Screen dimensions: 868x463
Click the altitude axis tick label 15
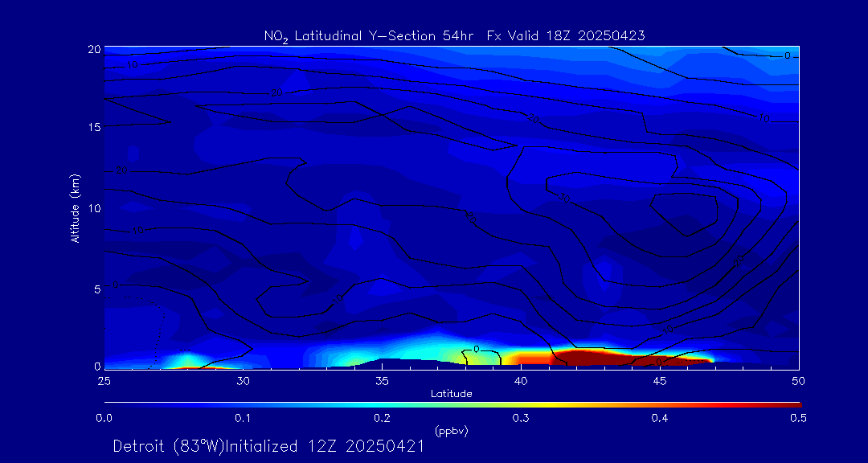pos(94,127)
